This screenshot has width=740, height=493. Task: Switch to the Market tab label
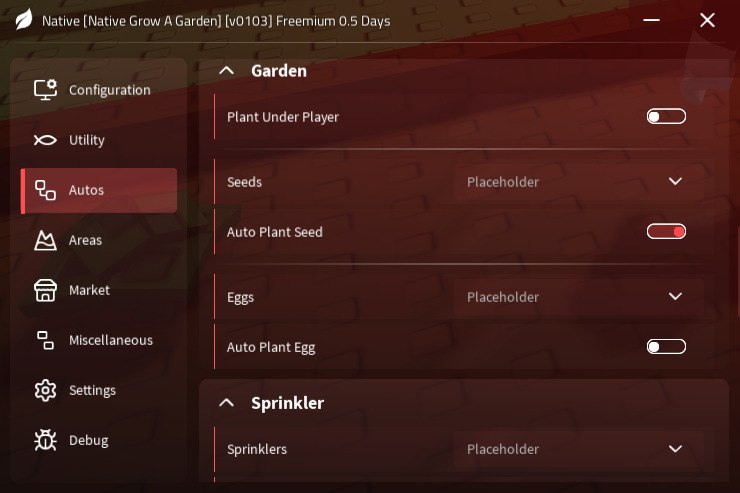coord(89,290)
